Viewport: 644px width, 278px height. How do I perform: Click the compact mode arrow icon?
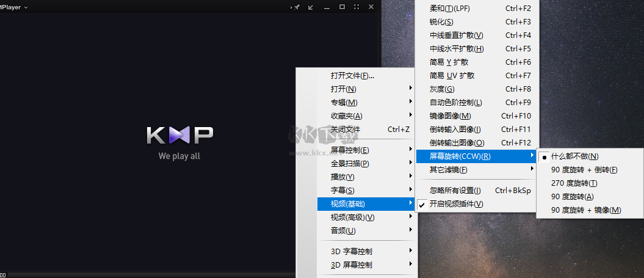coord(311,7)
